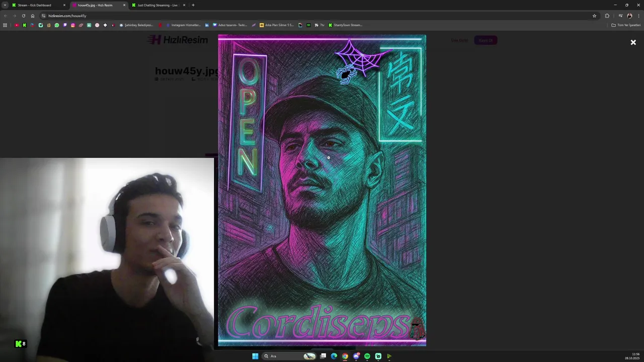Open the Tüm Yer İşaretleri bookmarks folder
The height and width of the screenshot is (362, 644).
pos(626,25)
